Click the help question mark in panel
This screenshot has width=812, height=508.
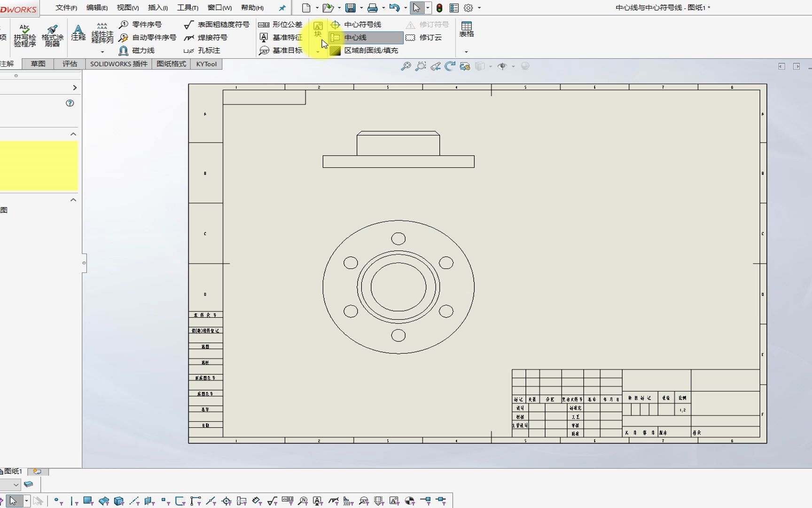[x=70, y=103]
